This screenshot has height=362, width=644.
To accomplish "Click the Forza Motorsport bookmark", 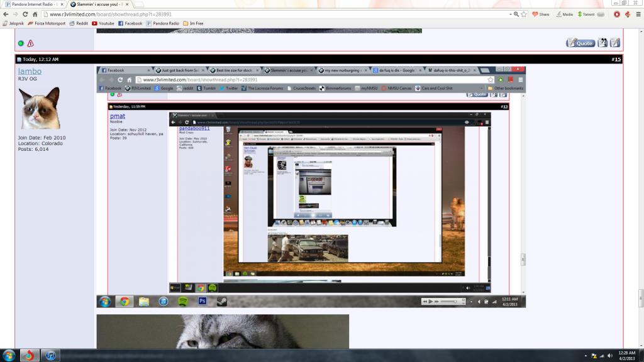I will pyautogui.click(x=47, y=23).
